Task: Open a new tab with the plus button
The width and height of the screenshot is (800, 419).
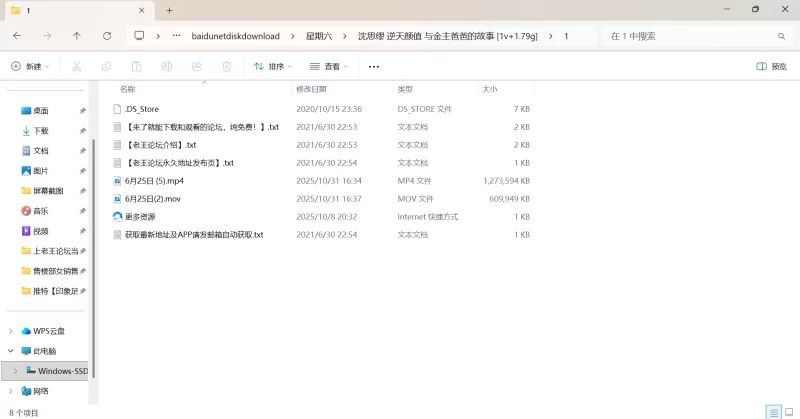Action: pyautogui.click(x=169, y=10)
